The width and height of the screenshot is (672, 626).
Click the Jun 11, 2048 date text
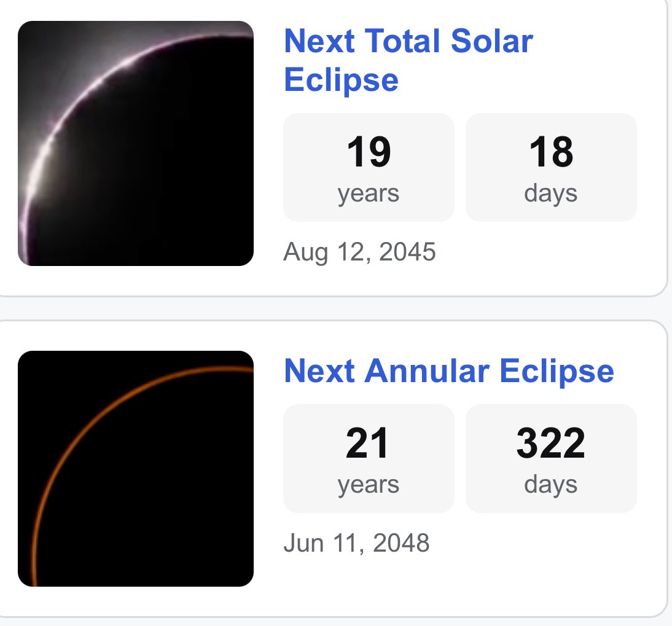[x=356, y=543]
